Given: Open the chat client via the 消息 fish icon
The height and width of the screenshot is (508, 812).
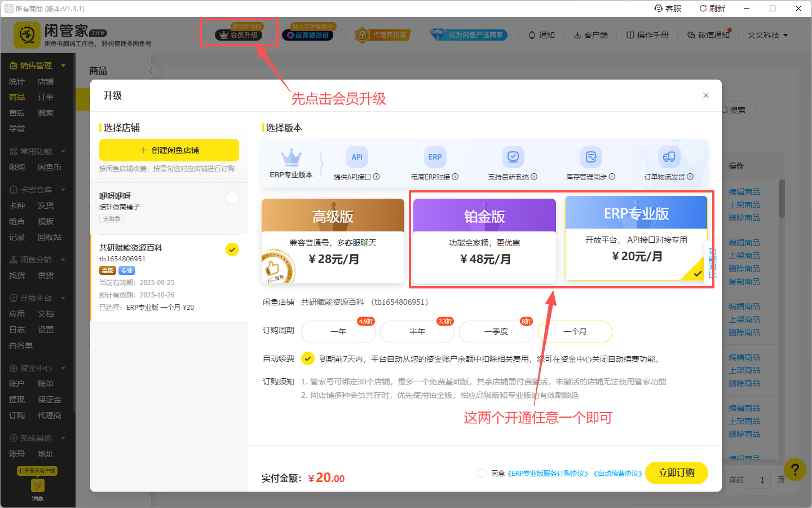Looking at the screenshot, I should click(37, 484).
